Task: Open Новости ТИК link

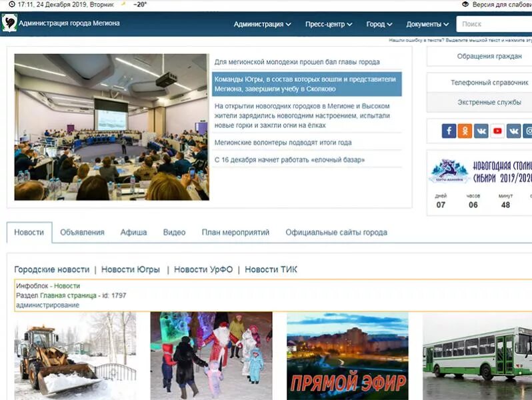Action: tap(271, 269)
